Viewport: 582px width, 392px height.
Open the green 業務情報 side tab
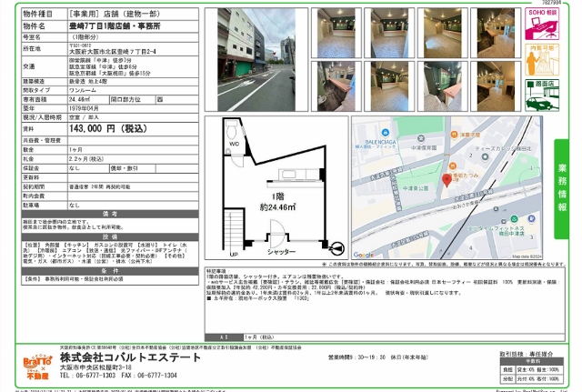coord(562,189)
